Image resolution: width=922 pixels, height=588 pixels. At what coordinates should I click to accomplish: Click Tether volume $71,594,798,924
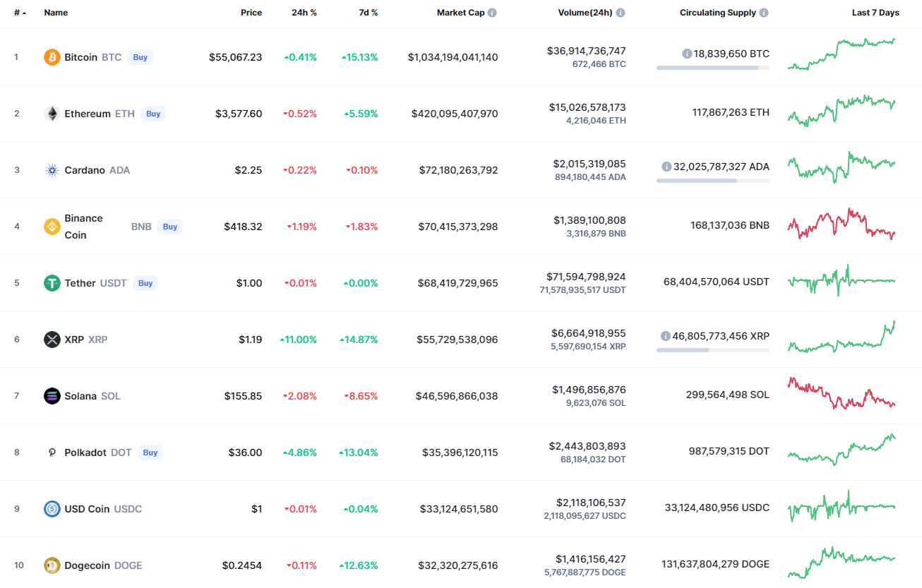586,277
